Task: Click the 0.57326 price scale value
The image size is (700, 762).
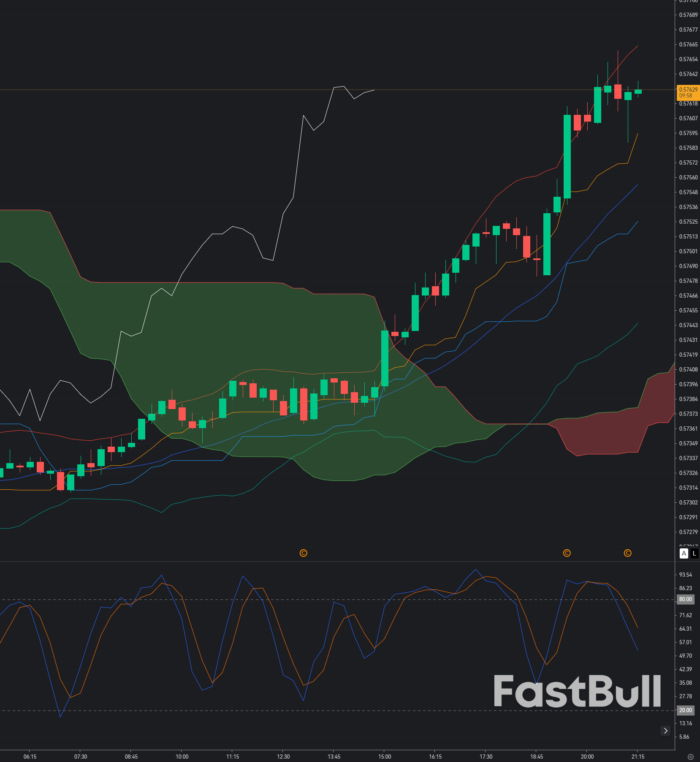Action: (x=688, y=473)
